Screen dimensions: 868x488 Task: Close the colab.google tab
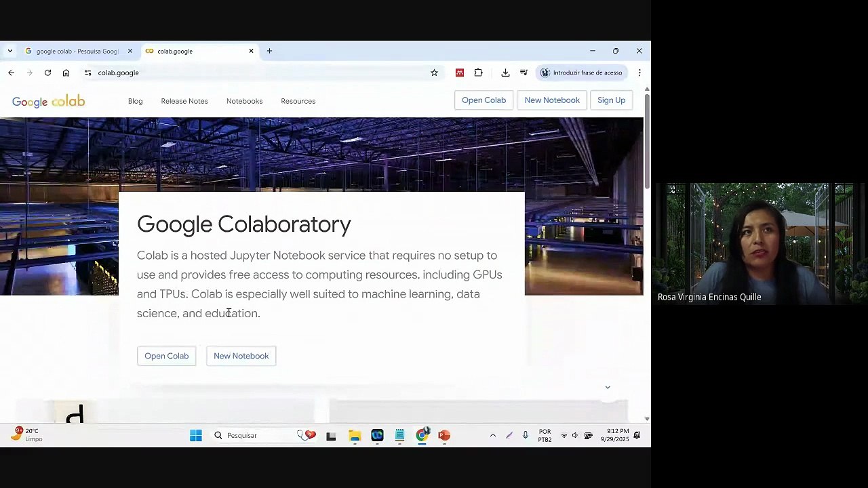(x=251, y=51)
